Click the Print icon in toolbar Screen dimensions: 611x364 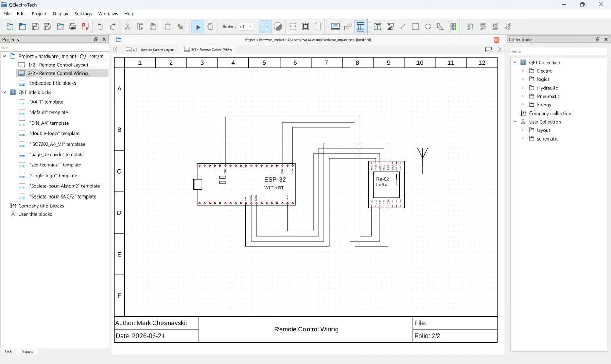[73, 26]
